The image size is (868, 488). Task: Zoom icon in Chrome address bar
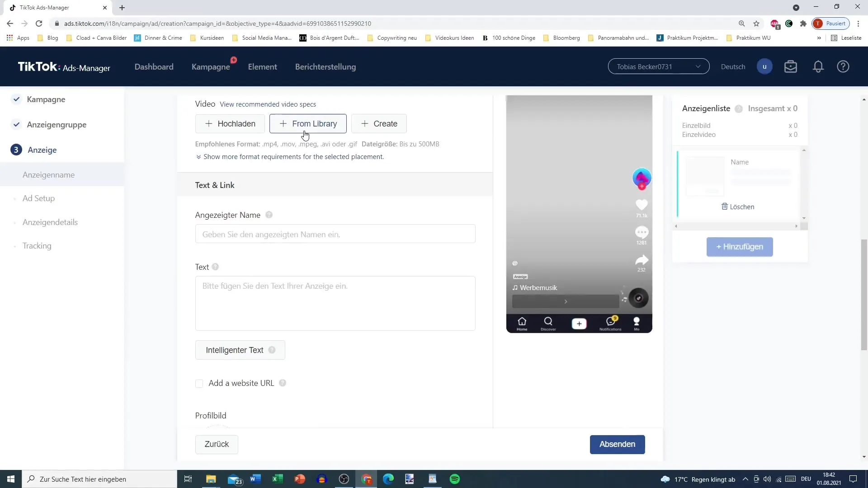coord(742,23)
